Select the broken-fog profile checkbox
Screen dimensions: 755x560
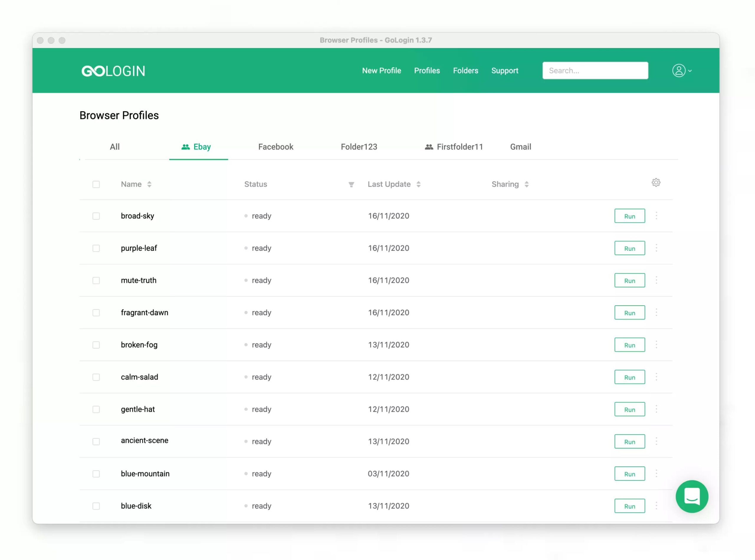pyautogui.click(x=96, y=345)
